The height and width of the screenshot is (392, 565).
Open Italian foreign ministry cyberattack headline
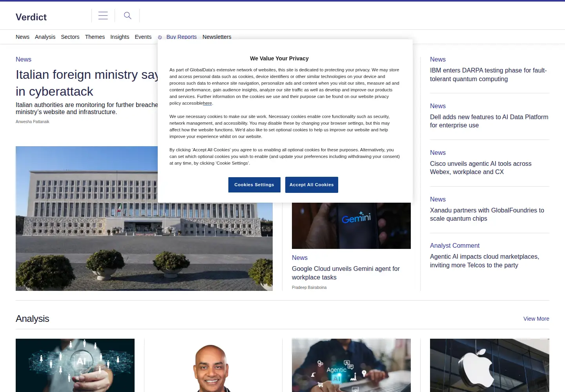pyautogui.click(x=87, y=83)
